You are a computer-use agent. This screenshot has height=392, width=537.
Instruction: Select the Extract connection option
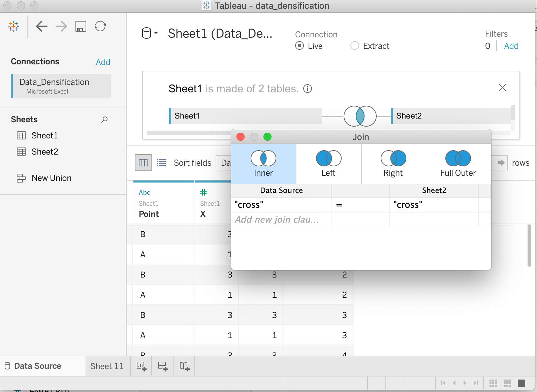pyautogui.click(x=355, y=46)
